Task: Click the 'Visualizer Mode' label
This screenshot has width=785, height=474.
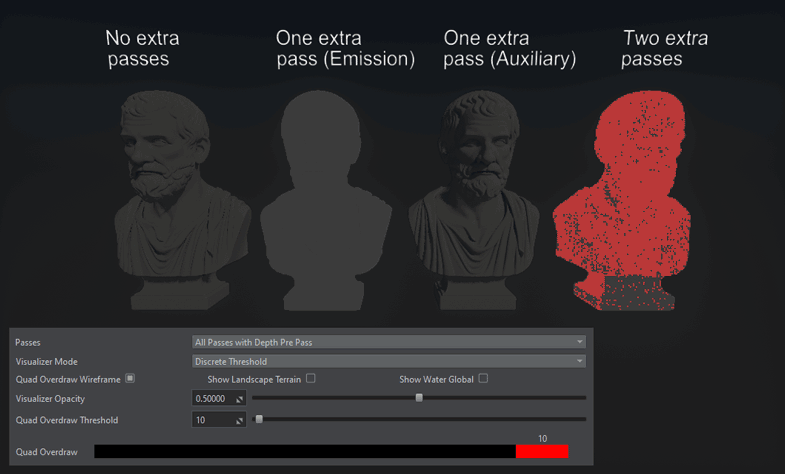Action: tap(47, 361)
